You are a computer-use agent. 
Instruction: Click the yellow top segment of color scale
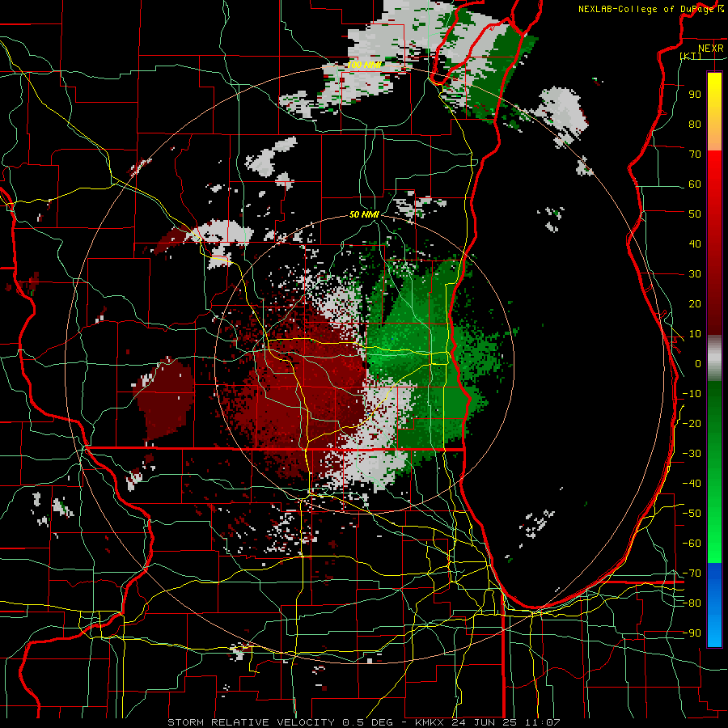(714, 112)
